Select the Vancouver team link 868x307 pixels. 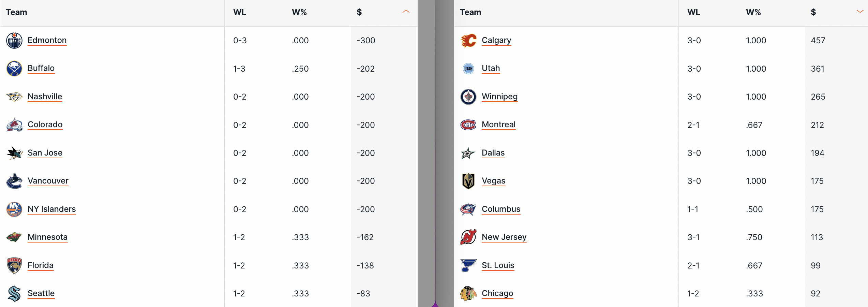pos(48,181)
